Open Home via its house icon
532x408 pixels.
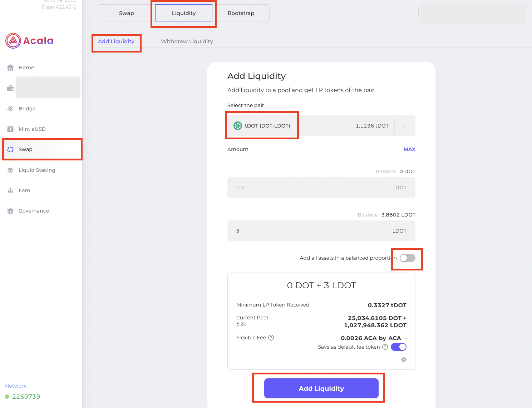point(10,68)
